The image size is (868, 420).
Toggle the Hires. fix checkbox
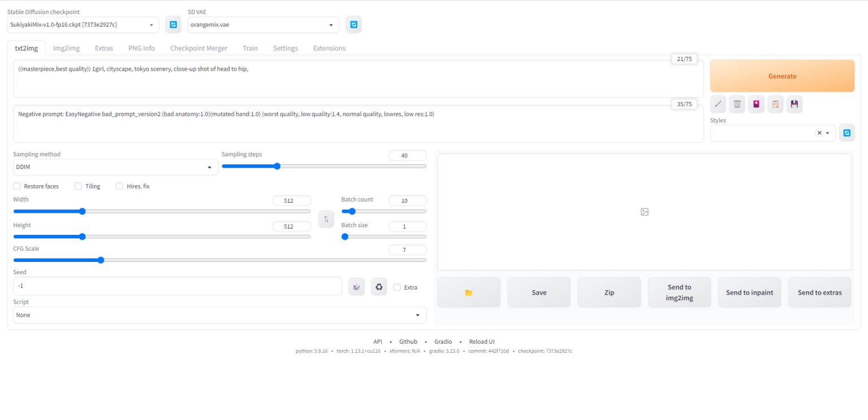pyautogui.click(x=119, y=186)
